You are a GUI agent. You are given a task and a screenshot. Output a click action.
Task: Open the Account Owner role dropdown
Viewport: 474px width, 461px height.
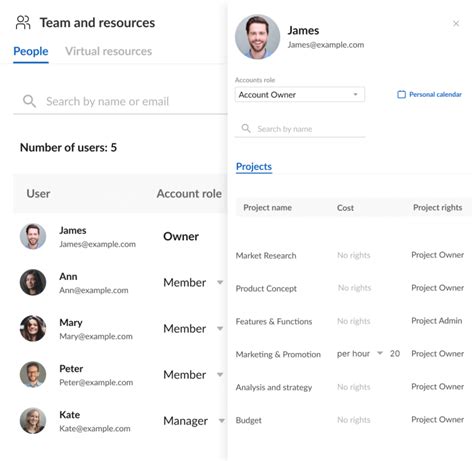[x=300, y=95]
